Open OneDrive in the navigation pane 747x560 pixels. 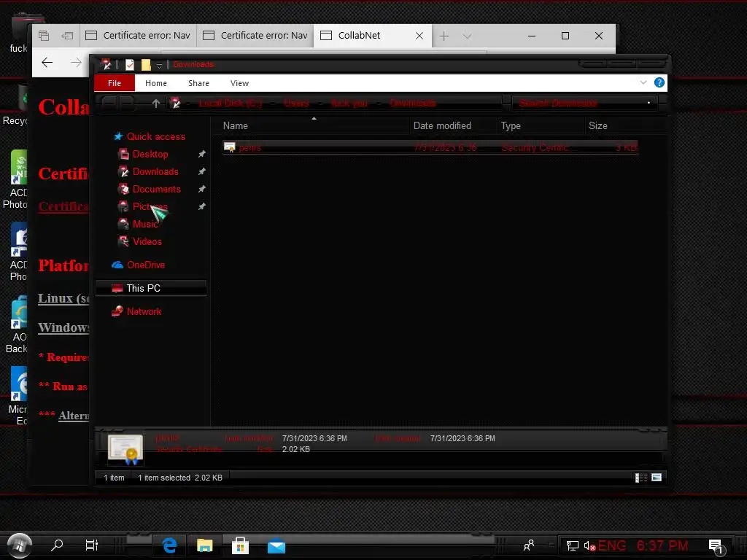point(146,265)
